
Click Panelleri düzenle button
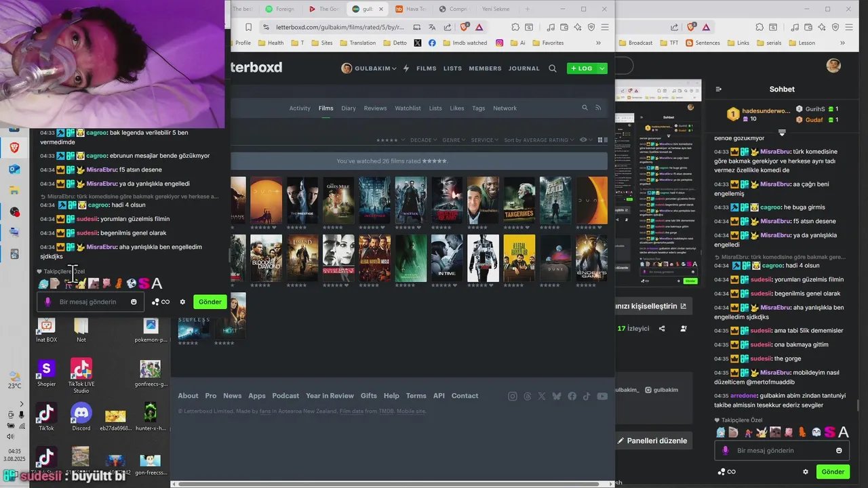click(x=652, y=441)
